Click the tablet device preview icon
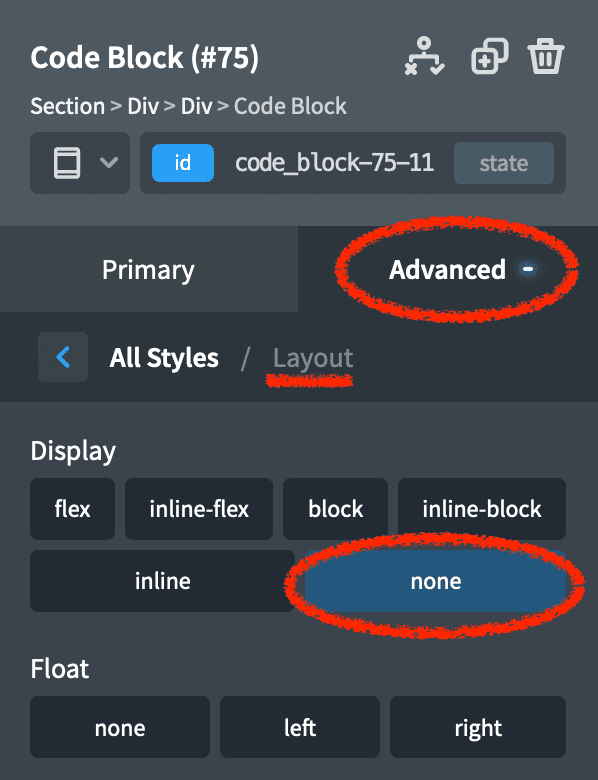The height and width of the screenshot is (780, 598). pos(67,163)
